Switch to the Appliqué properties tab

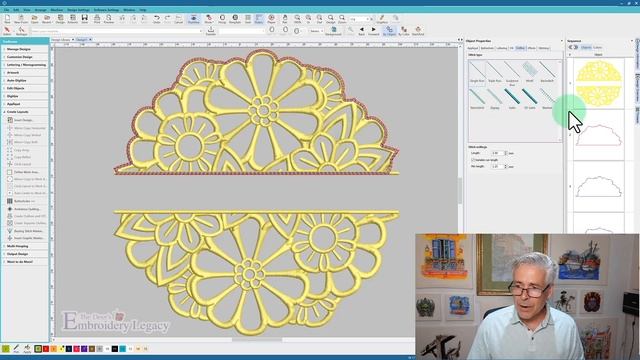[473, 48]
